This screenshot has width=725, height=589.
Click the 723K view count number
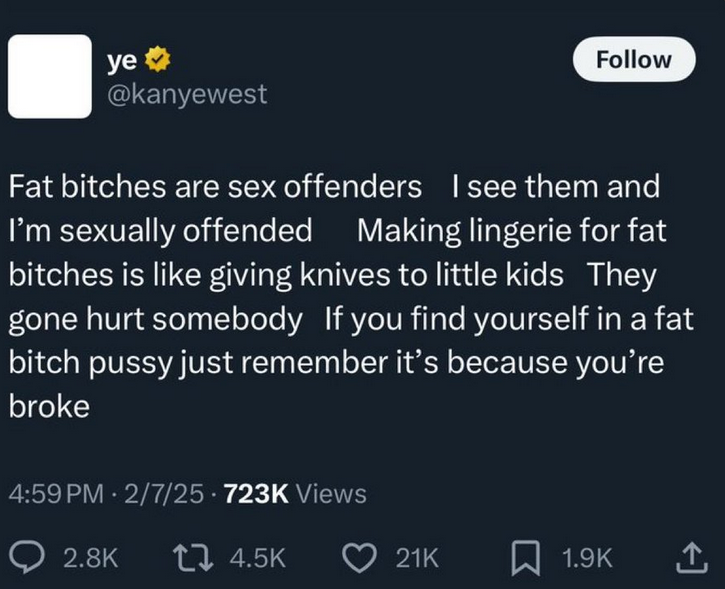point(256,494)
